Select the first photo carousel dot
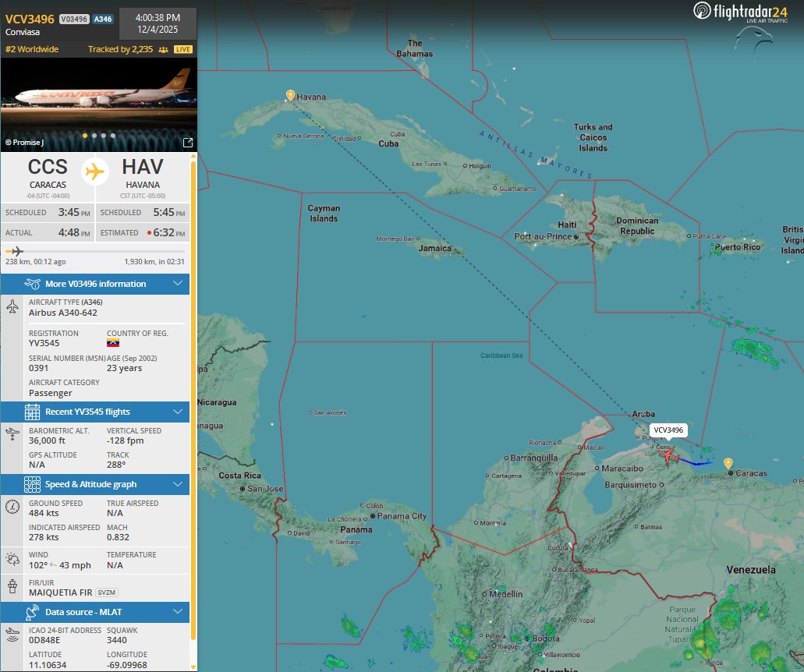The height and width of the screenshot is (672, 804). [85, 136]
